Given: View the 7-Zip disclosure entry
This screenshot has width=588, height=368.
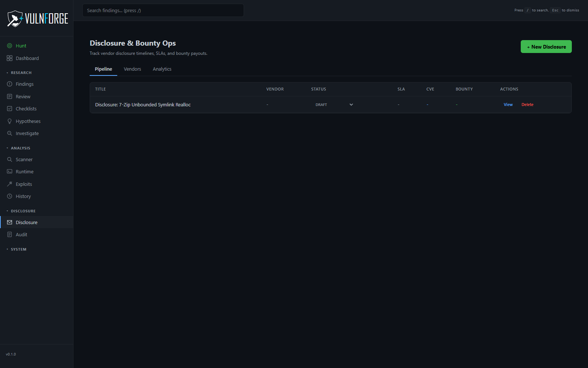Looking at the screenshot, I should coord(508,105).
